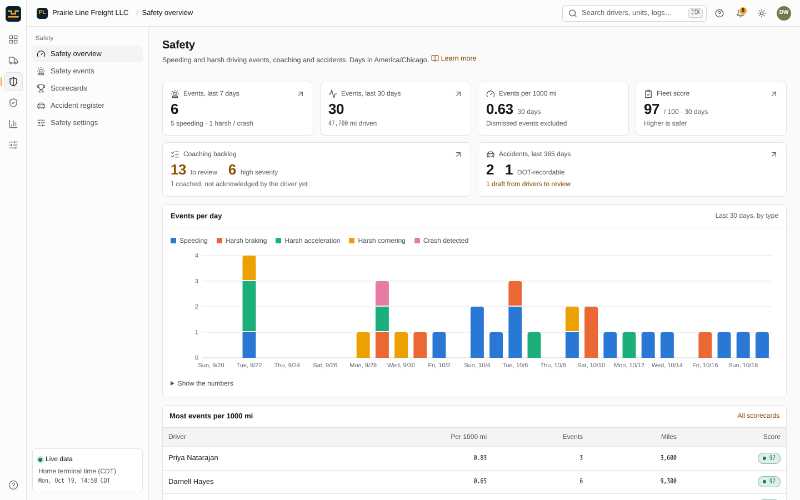Open 1 draft from drivers to review
Viewport: 800px width, 500px height.
click(529, 184)
